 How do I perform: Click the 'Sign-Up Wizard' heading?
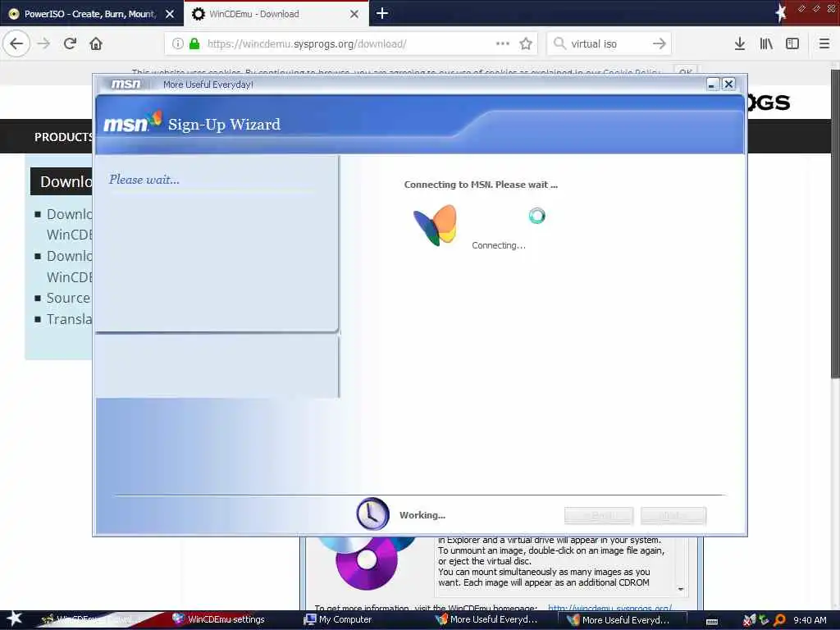[224, 125]
